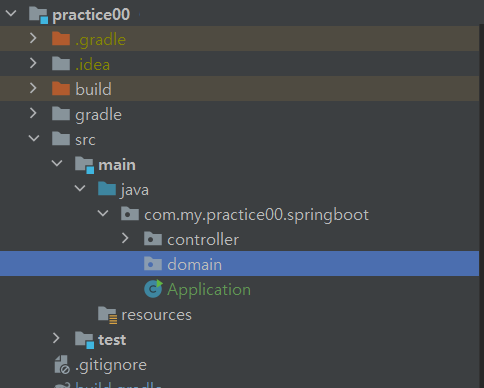Select the .gitignore file entry
This screenshot has width=484, height=388.
(111, 365)
